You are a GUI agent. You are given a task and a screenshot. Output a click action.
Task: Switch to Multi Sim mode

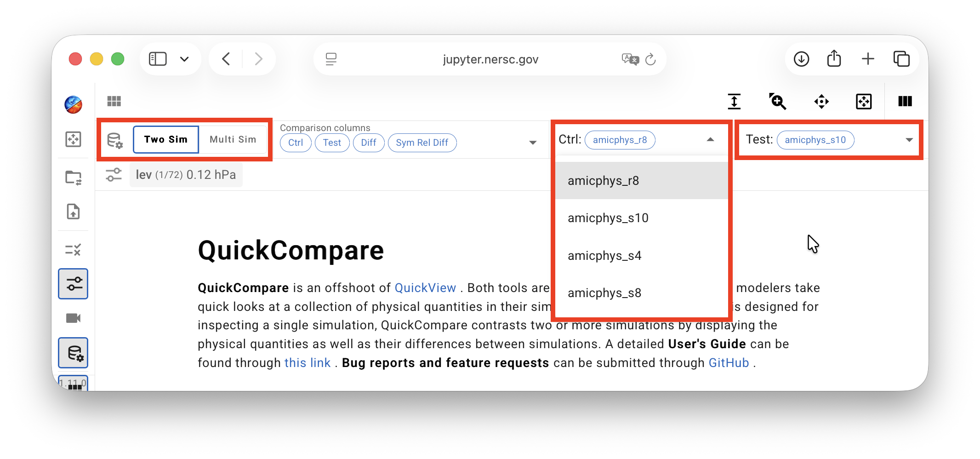[x=233, y=139]
